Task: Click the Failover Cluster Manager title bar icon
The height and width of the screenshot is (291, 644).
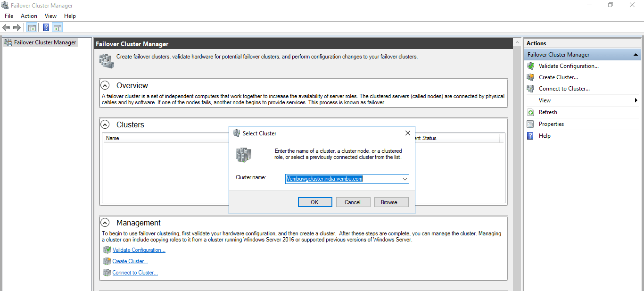Action: (x=5, y=6)
